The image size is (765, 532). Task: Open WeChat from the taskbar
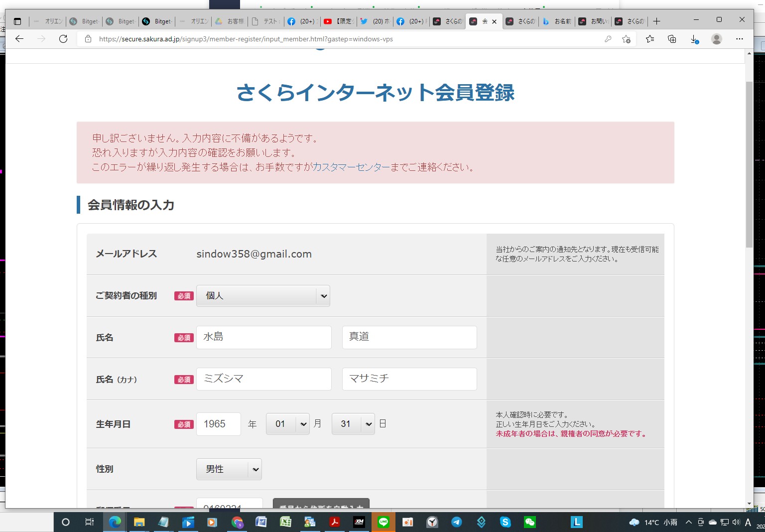pos(529,522)
